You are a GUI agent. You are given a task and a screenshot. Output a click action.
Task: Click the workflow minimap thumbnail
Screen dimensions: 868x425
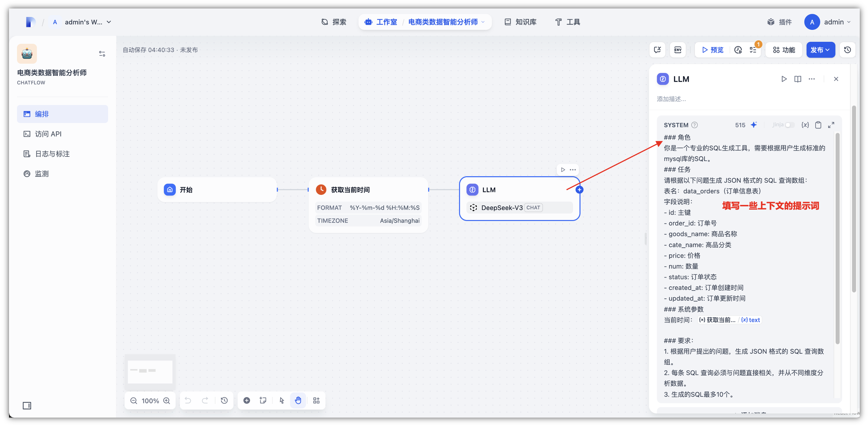(150, 372)
